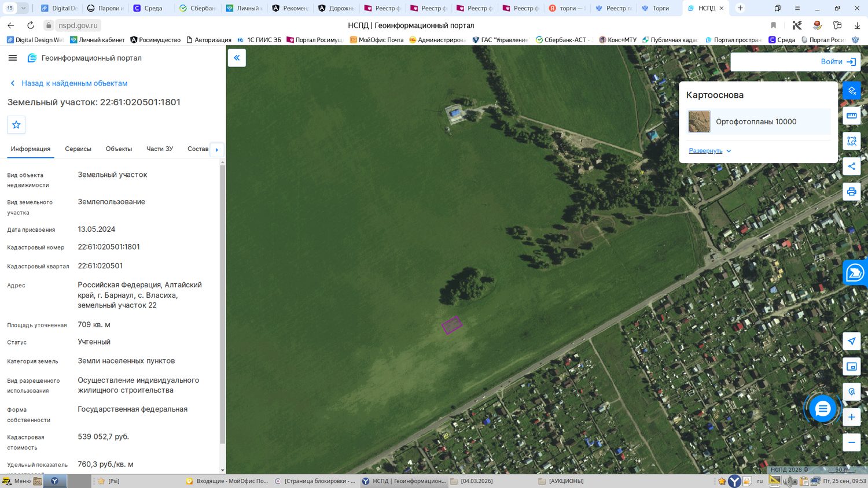The image size is (868, 488).
Task: Open the browser tab list dropdown arrow
Action: (23, 8)
